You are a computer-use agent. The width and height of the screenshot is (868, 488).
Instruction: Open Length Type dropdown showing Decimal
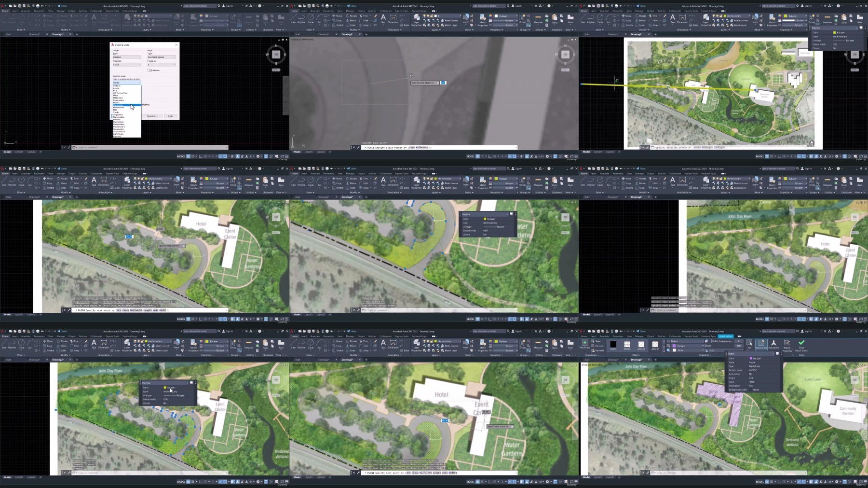[127, 57]
